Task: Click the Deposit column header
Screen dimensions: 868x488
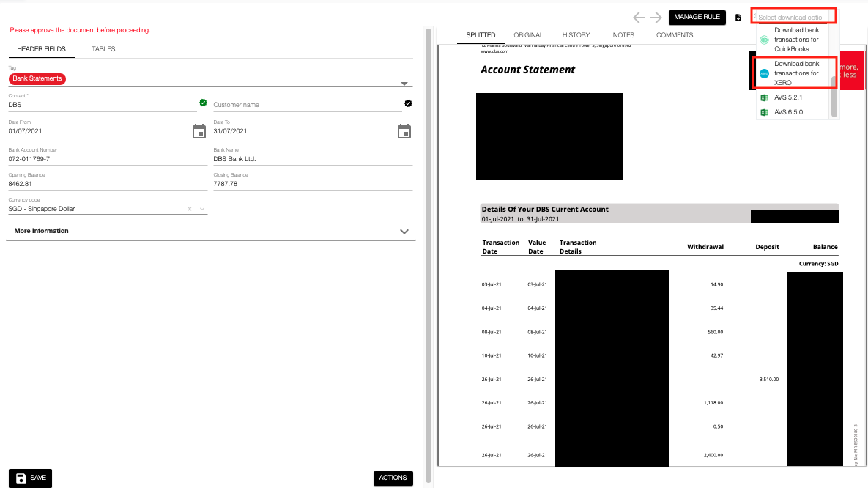Action: pyautogui.click(x=767, y=247)
